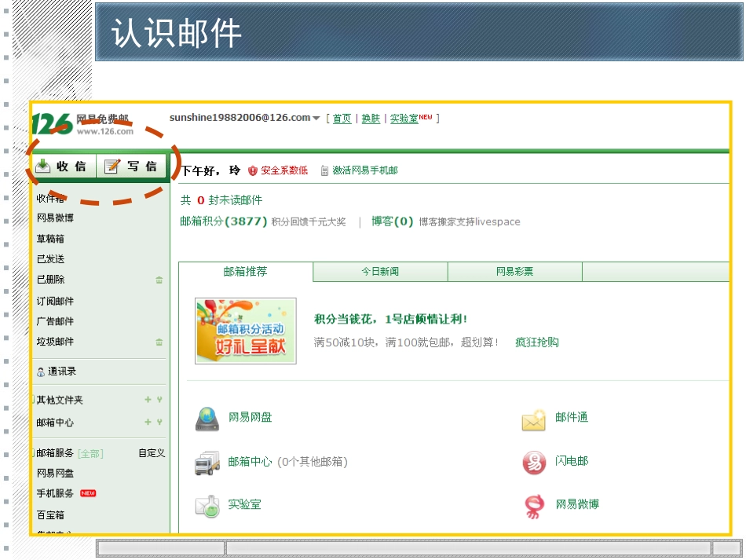The height and width of the screenshot is (560, 746).
Task: Click 自定义 to customize services
Action: [152, 453]
